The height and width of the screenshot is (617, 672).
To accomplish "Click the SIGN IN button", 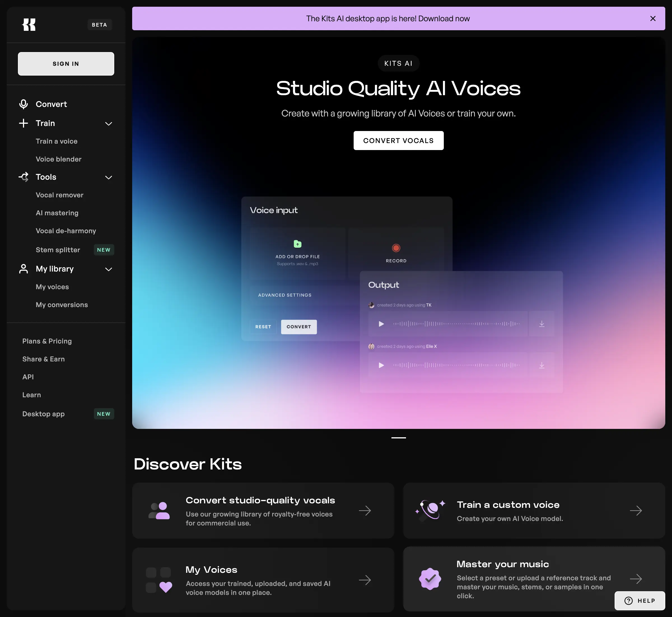I will (66, 64).
